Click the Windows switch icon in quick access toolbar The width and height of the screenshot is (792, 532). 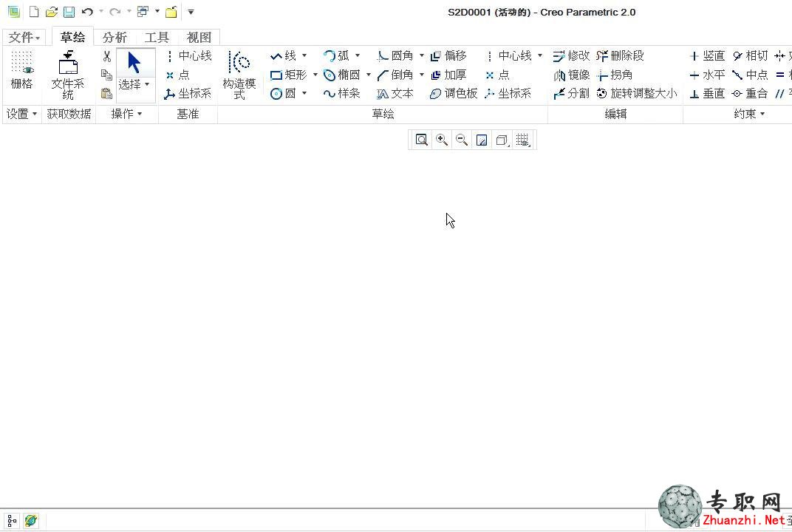tap(143, 12)
